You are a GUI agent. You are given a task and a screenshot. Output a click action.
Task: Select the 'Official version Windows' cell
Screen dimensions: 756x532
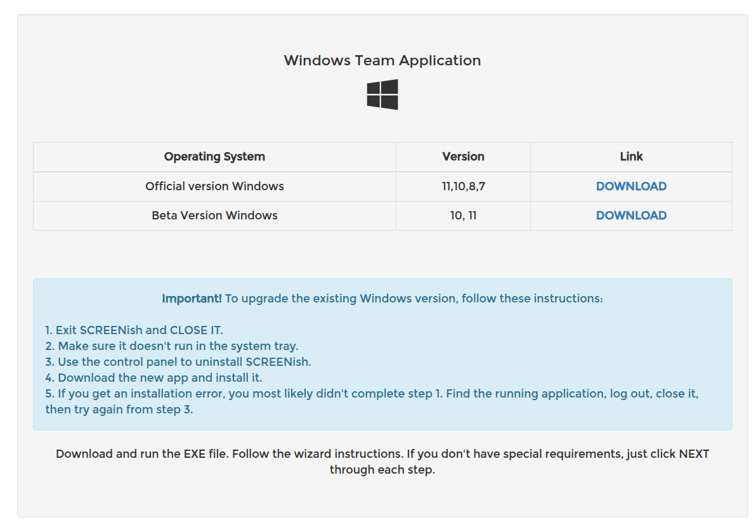214,186
